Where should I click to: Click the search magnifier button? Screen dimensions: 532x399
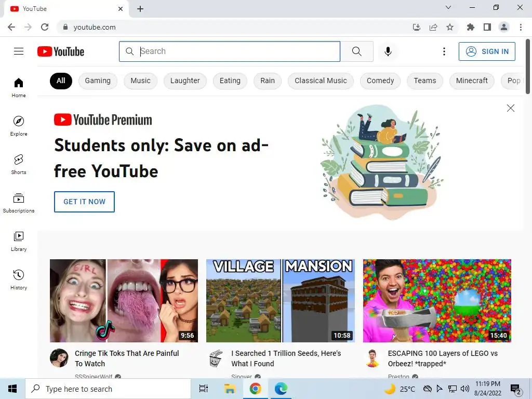[x=356, y=51]
